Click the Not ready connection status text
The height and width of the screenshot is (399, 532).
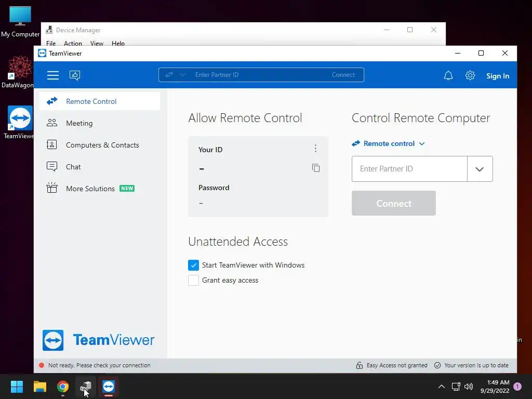[99, 365]
